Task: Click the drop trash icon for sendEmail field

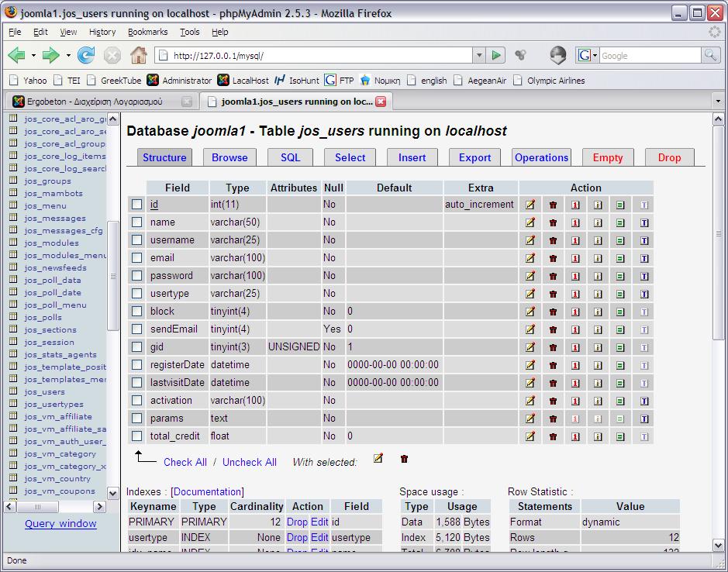Action: [x=553, y=329]
